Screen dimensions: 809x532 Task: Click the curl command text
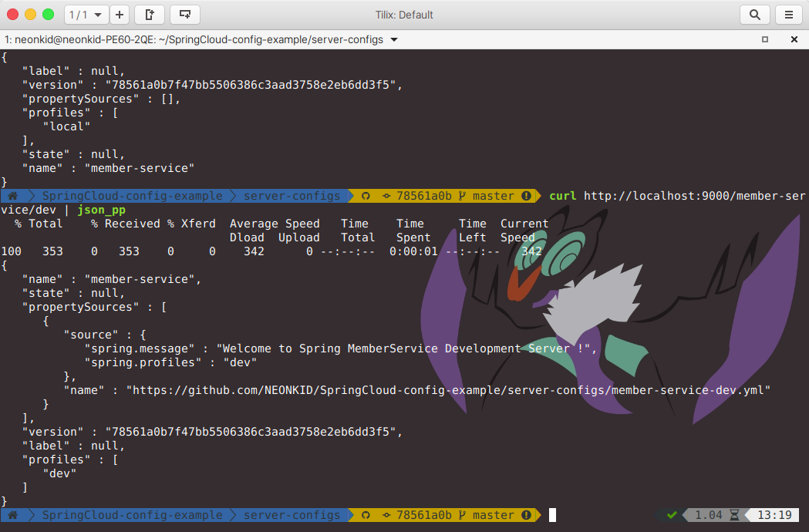(563, 196)
